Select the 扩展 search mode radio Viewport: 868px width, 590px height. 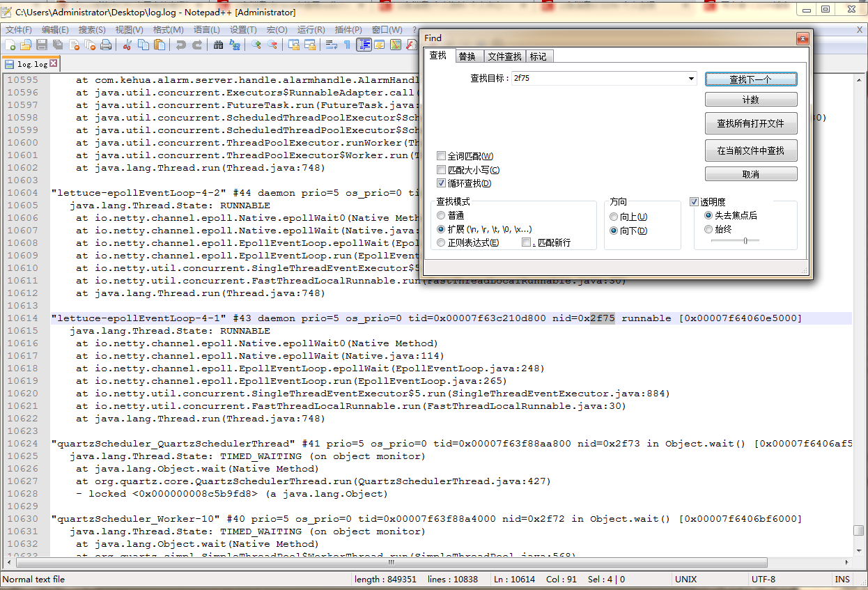(x=441, y=229)
